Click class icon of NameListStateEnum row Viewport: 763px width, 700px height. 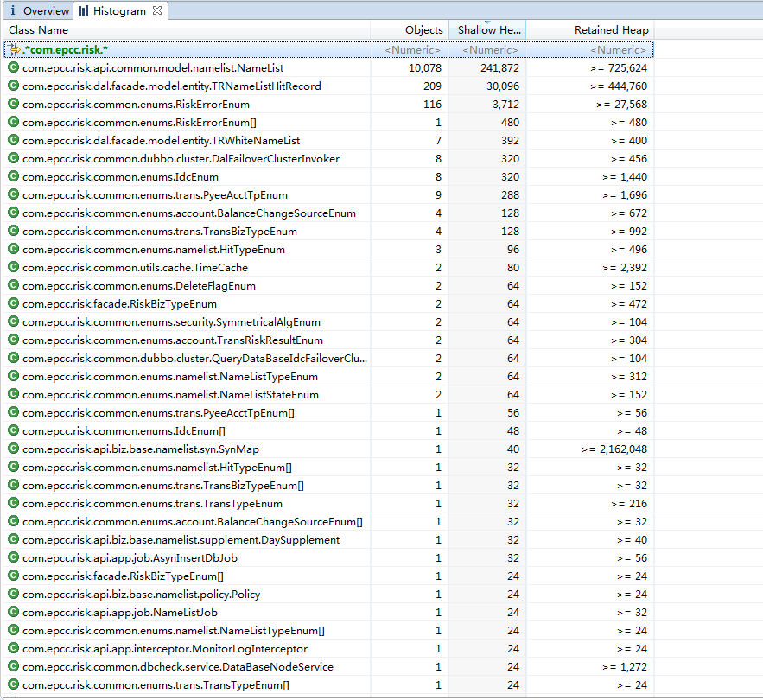click(14, 394)
